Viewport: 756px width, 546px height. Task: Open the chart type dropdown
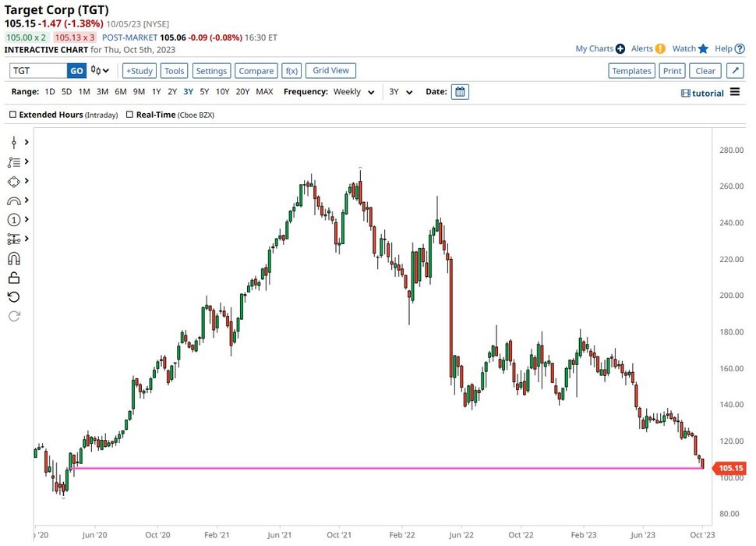[x=100, y=71]
